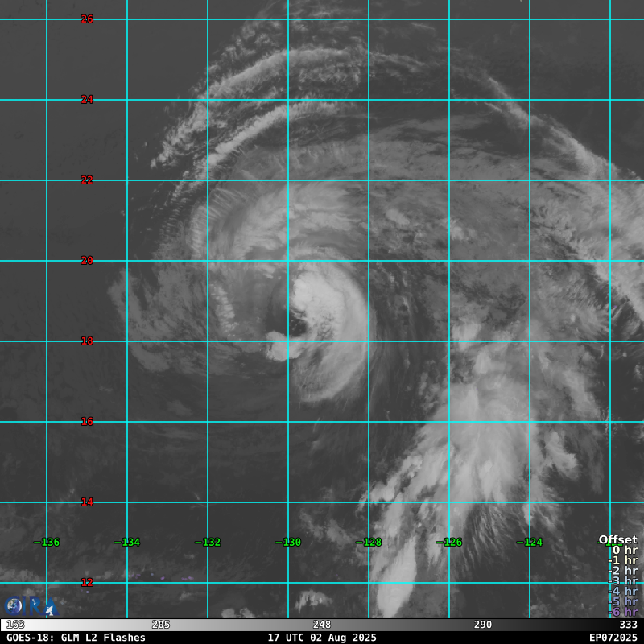Click the CIRA logo in the corner

(x=31, y=606)
